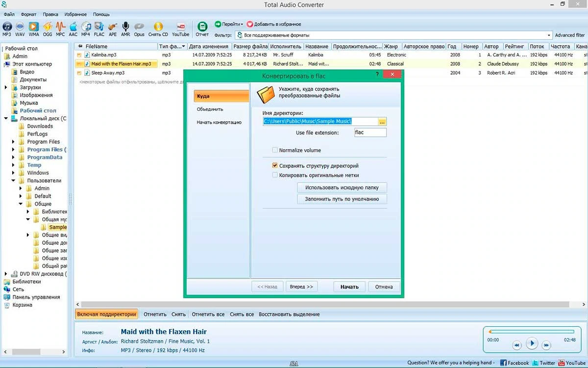Convert to MP3 using the toolbar icon
588x368 pixels.
[7, 29]
